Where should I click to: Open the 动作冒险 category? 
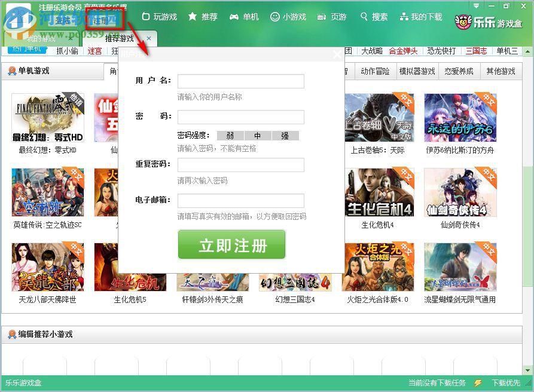pos(376,70)
